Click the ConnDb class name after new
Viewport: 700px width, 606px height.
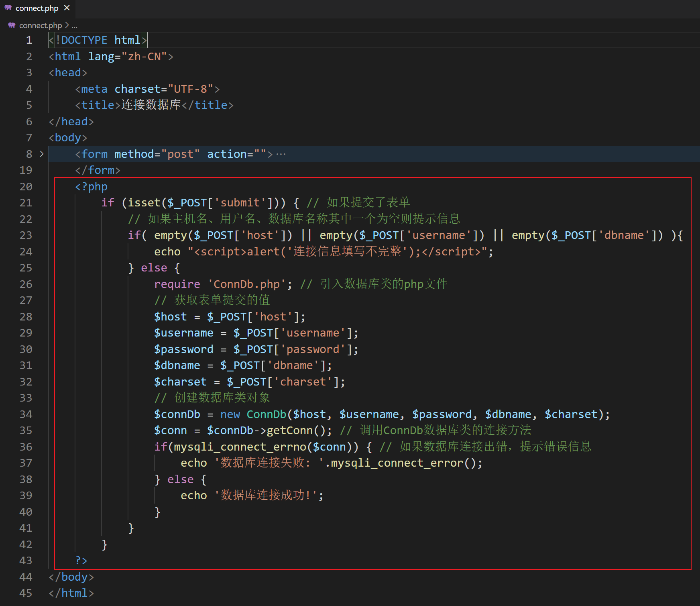point(267,414)
